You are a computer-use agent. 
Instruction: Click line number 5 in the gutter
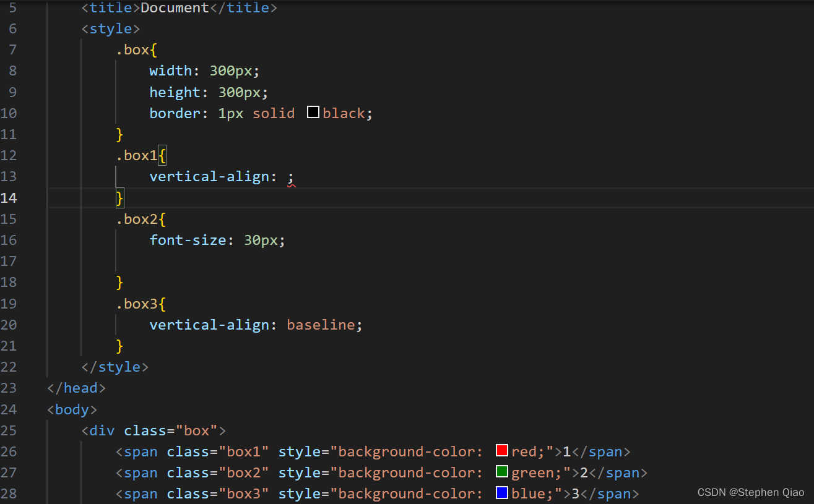[x=13, y=9]
